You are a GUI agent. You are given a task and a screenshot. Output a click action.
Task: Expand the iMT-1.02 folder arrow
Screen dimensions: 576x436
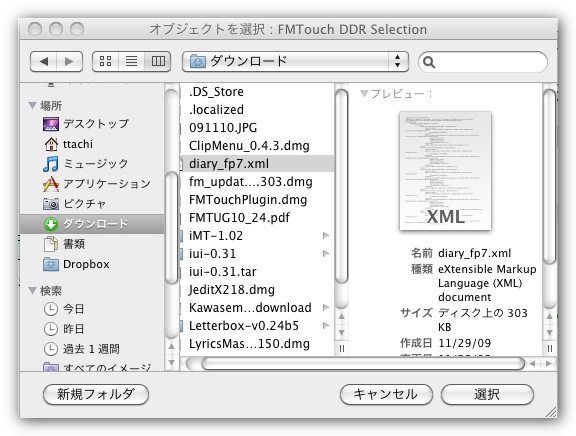point(325,235)
